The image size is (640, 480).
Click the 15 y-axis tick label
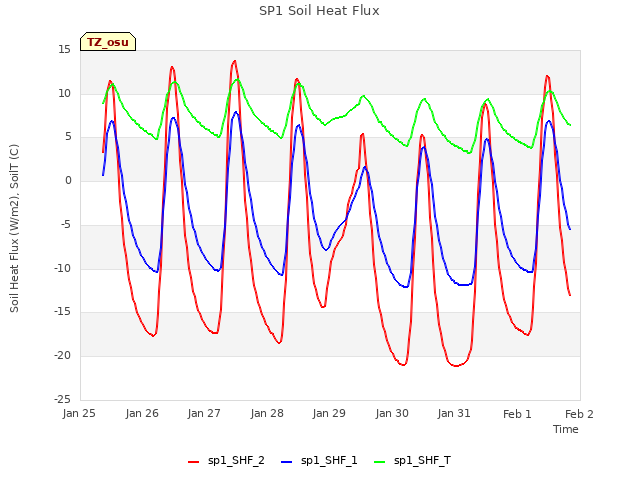(x=64, y=50)
